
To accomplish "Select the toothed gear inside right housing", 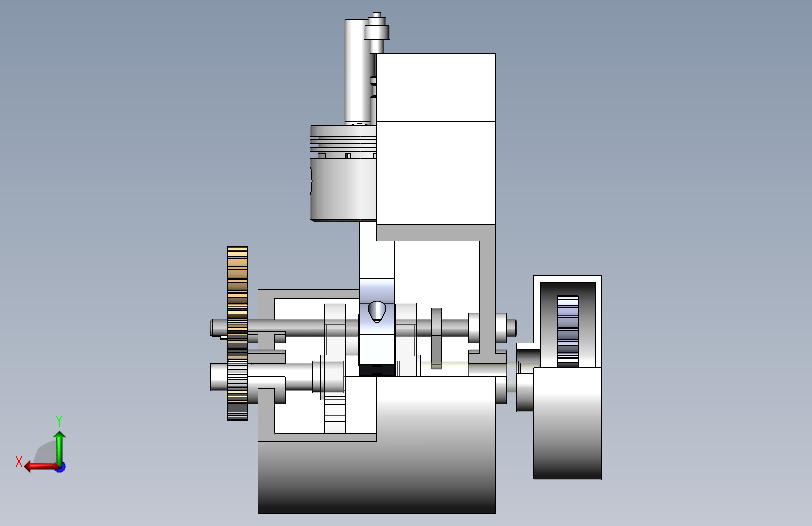I will click(568, 330).
